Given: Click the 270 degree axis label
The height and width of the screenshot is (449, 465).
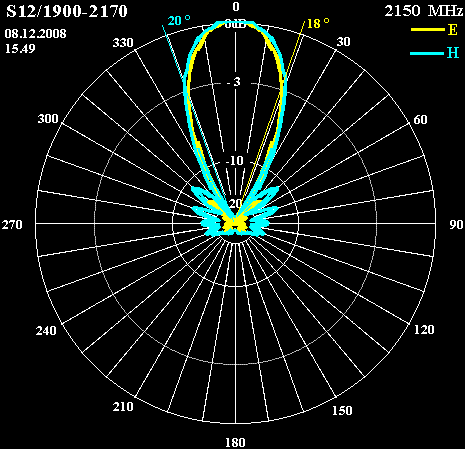Looking at the screenshot, I should point(12,224).
